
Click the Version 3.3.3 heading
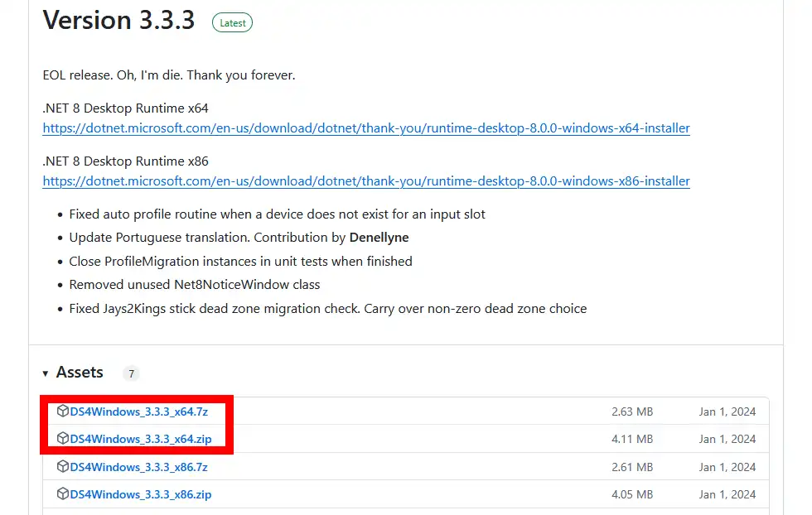coord(118,21)
